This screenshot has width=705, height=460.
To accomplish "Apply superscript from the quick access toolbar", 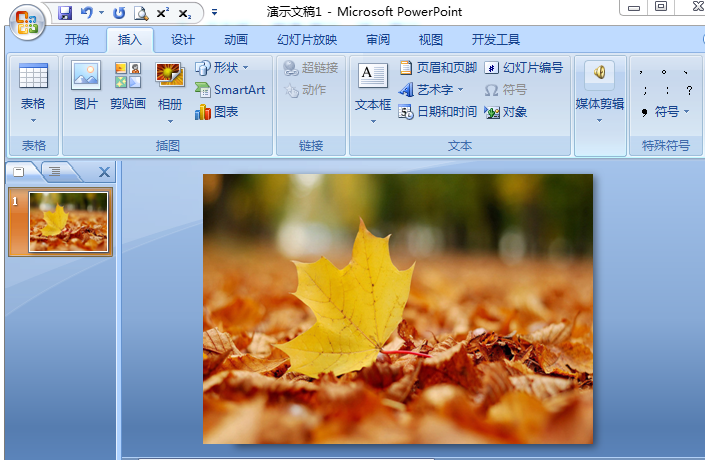I will click(162, 13).
